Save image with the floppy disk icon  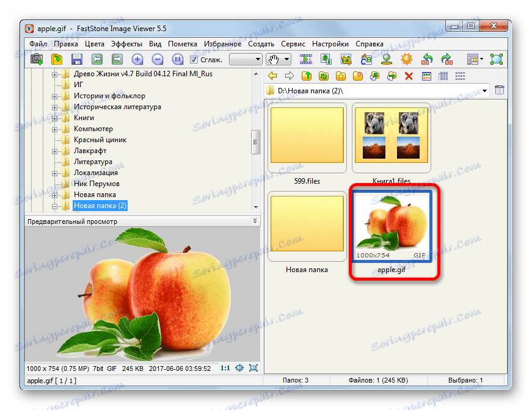77,59
